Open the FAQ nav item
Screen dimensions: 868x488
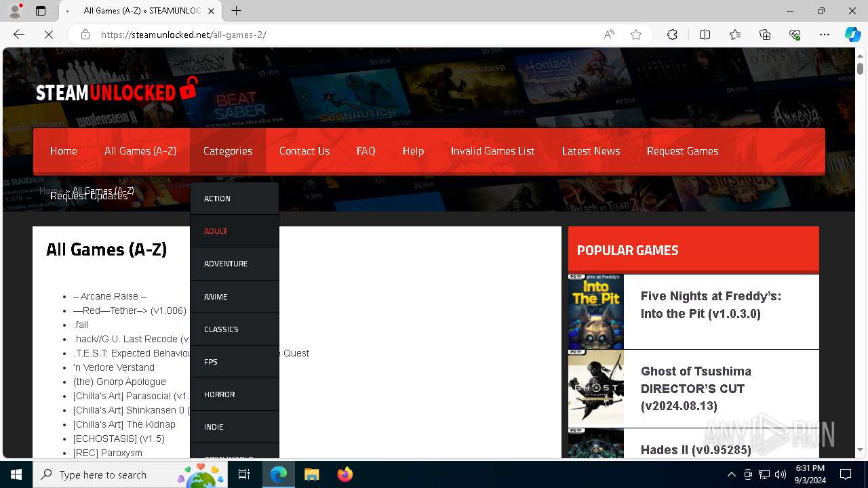click(366, 151)
